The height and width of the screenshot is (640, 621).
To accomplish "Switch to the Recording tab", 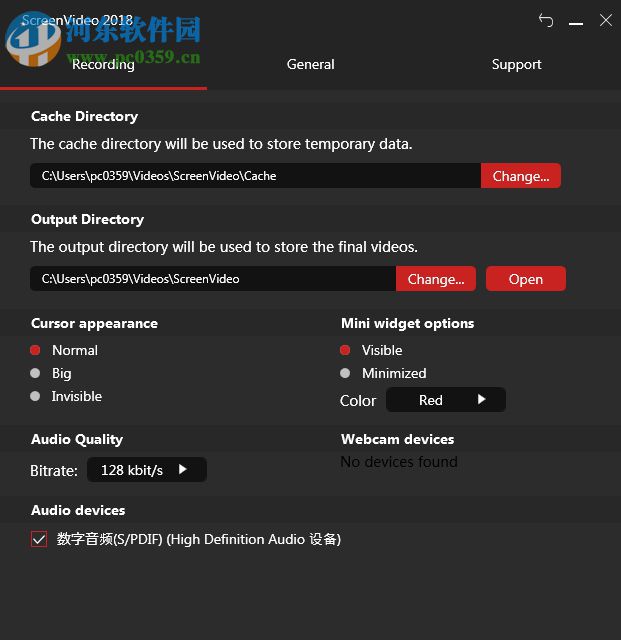I will (103, 64).
